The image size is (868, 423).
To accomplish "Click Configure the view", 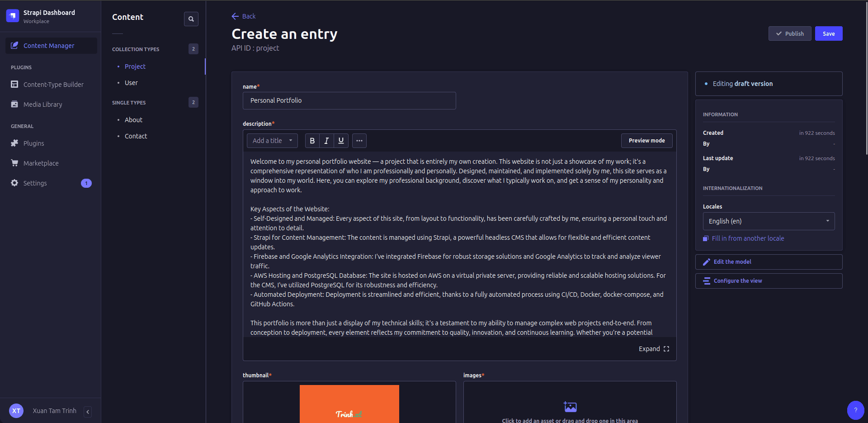I will (x=769, y=281).
